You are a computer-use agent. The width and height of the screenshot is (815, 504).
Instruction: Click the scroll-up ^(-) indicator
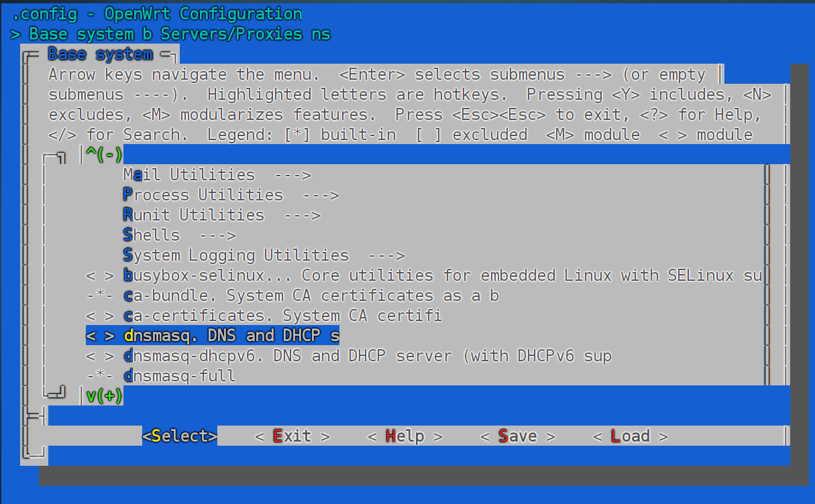105,155
